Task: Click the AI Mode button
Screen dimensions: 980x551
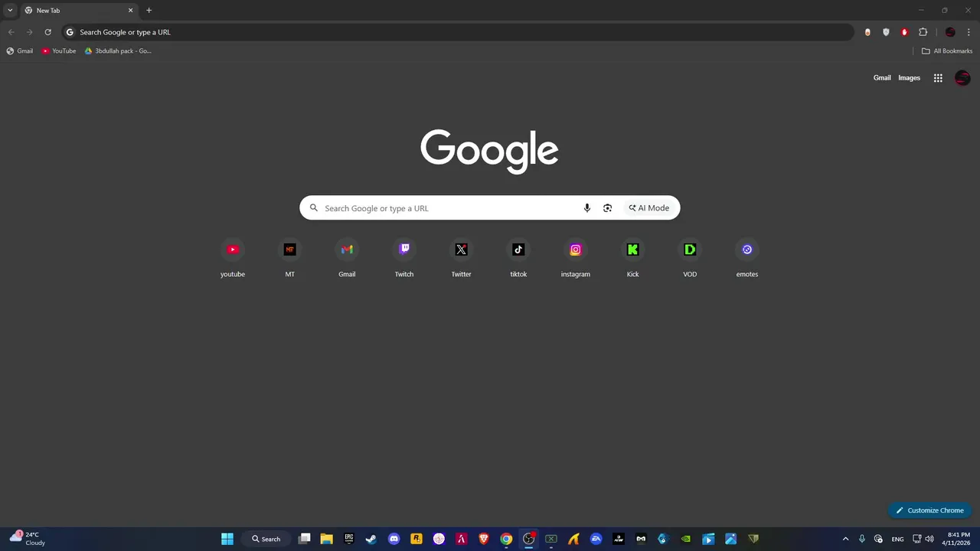Action: pyautogui.click(x=649, y=208)
